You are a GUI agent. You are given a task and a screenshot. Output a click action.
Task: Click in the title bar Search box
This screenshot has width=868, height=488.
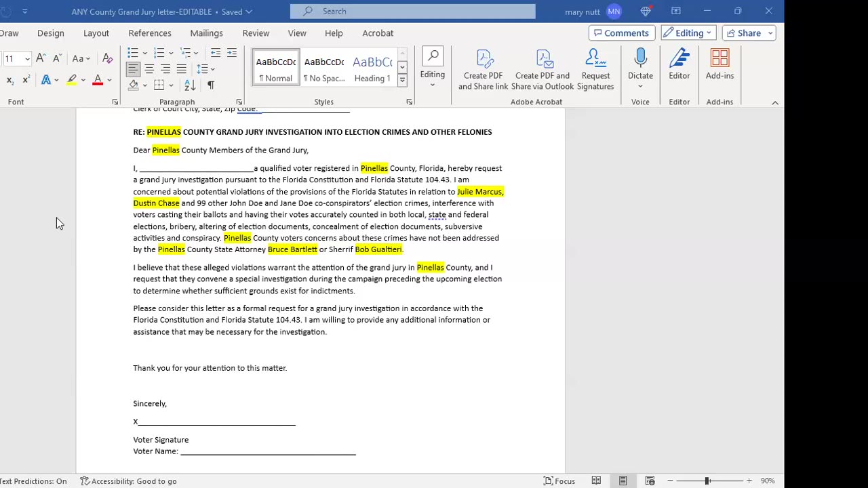click(412, 11)
